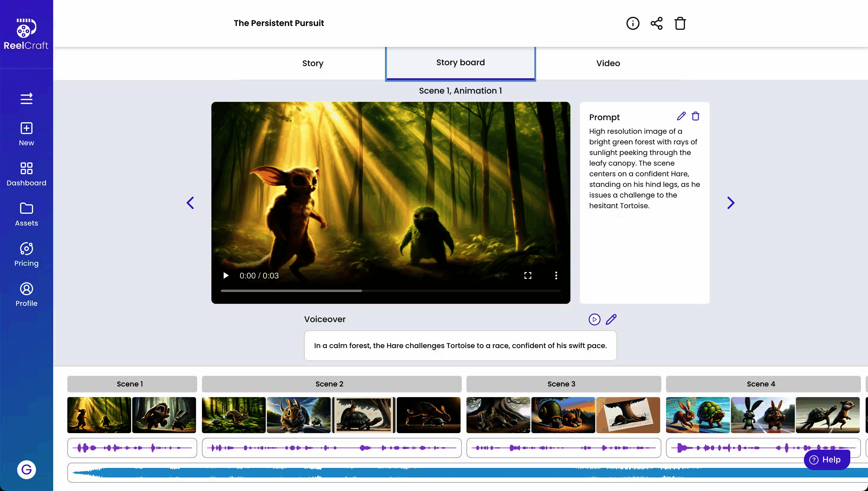Go to previous animation chevron

190,203
